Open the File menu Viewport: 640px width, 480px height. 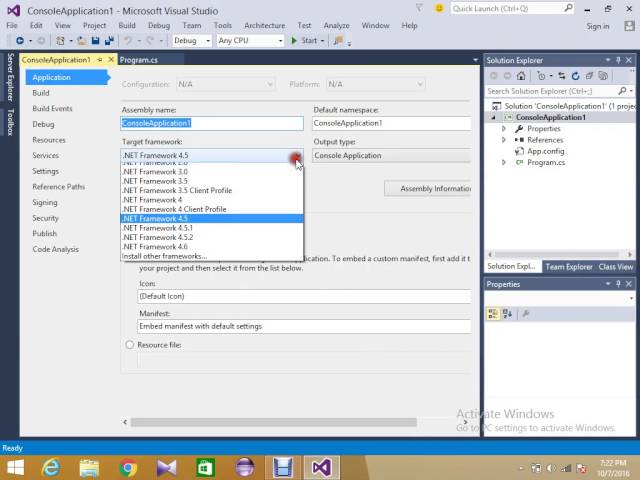pyautogui.click(x=12, y=25)
